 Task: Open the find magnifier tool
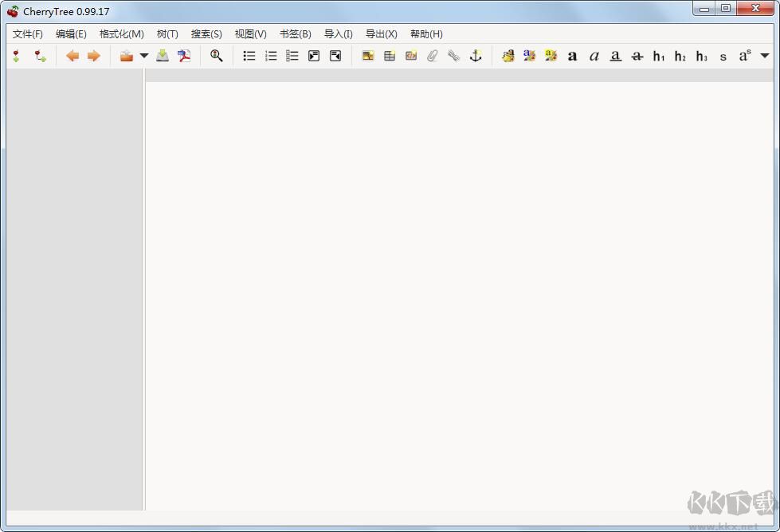pyautogui.click(x=216, y=56)
